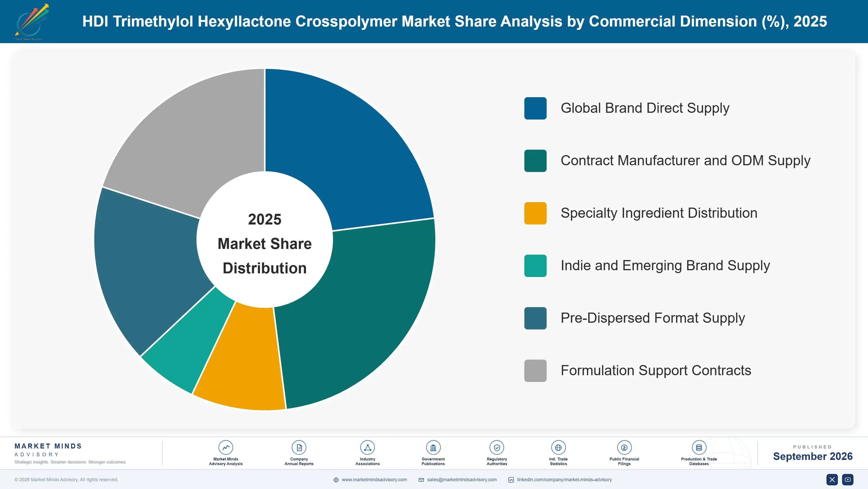Click the Pre-Dispersed Format Supply legend swatch

pos(535,318)
